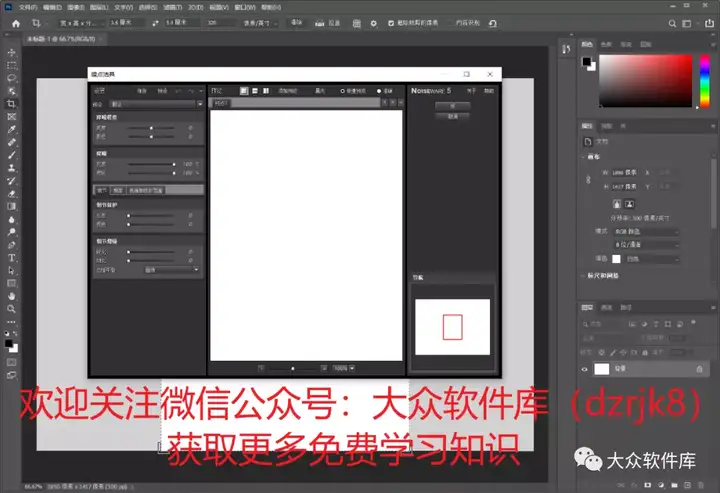Screen dimensions: 720x493
Task: Toggle content-aware checkbox in options bar
Action: (450, 23)
